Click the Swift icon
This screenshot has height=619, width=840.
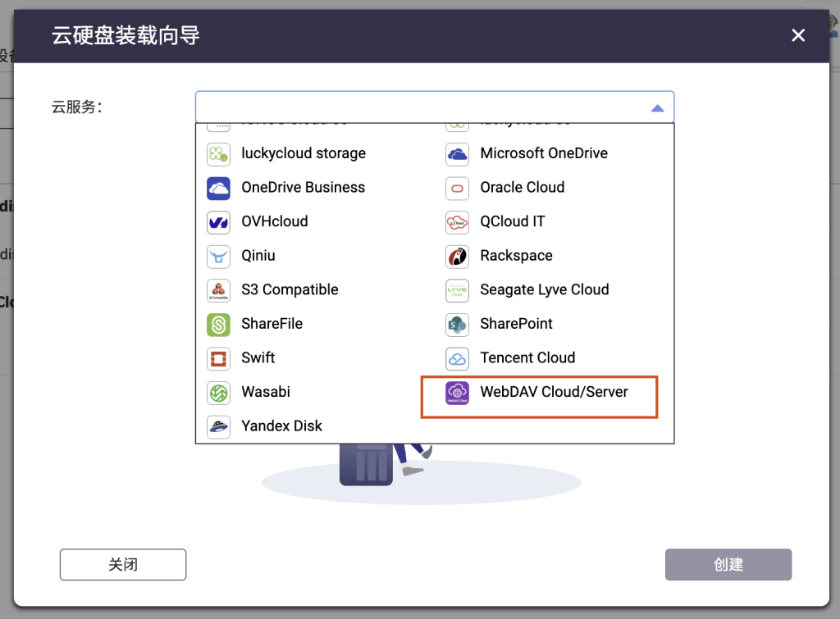pos(218,359)
